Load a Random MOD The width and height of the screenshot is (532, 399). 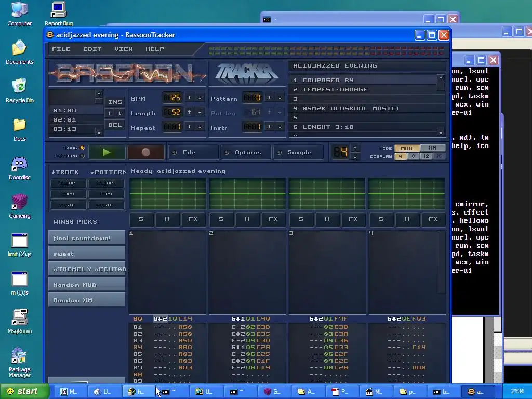pyautogui.click(x=87, y=285)
